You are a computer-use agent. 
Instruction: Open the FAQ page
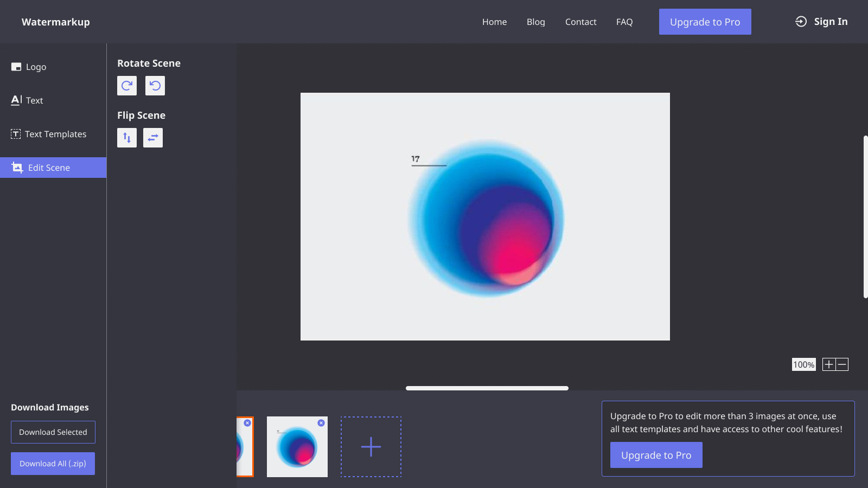coord(624,22)
